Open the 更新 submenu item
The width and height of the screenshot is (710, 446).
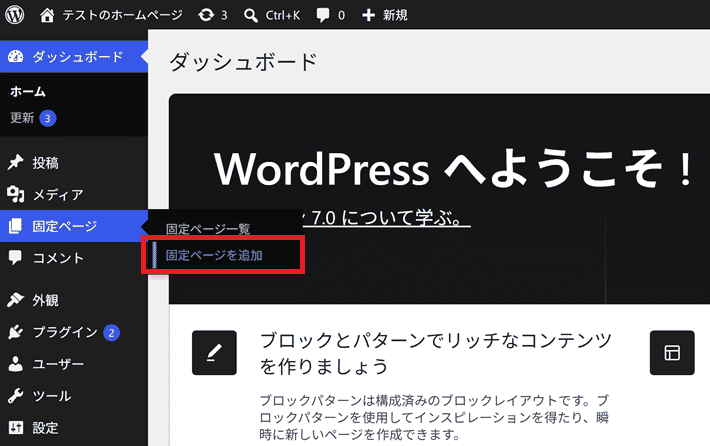coord(22,118)
